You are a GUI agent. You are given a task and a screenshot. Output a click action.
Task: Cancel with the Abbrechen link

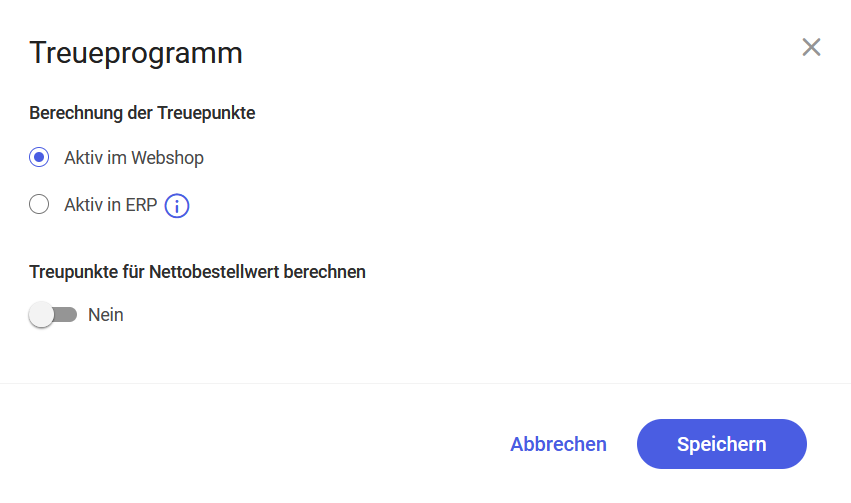pos(558,444)
